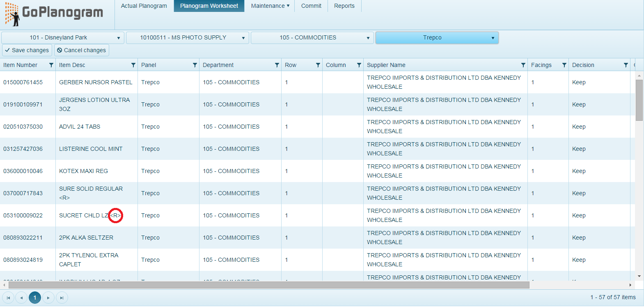
Task: Select page 1 in the pager
Action: pyautogui.click(x=35, y=298)
